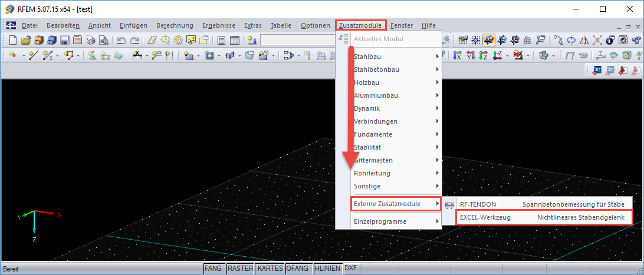Click the RF-TENDON module icon
Screen dimensions: 644x275
[x=450, y=204]
